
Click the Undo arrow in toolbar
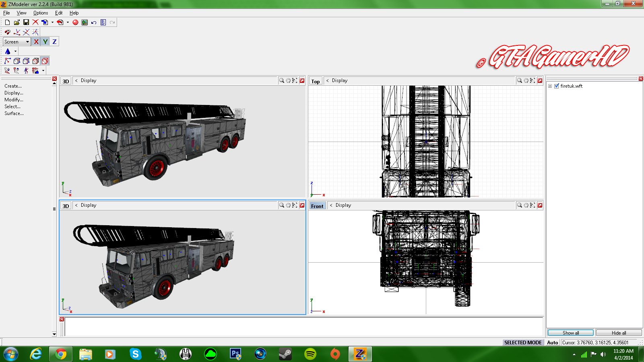(x=94, y=23)
